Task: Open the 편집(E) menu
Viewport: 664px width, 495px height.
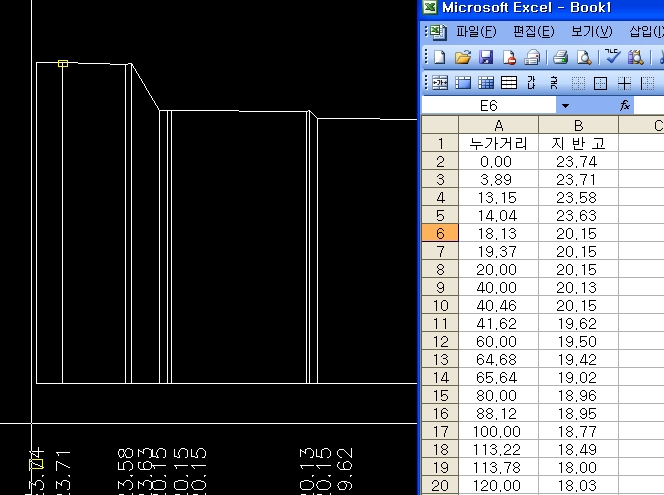Action: [x=534, y=31]
